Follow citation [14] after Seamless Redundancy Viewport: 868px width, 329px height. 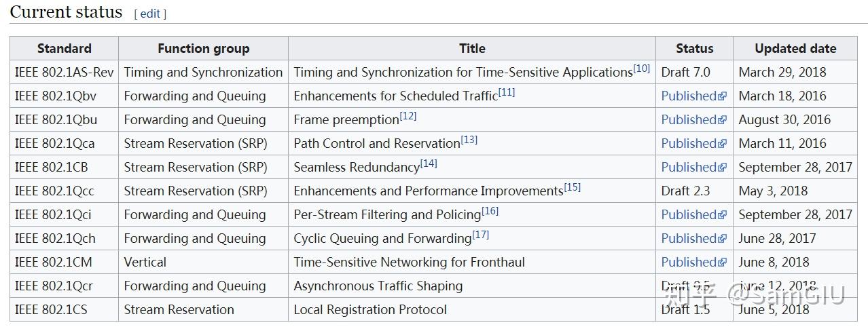[x=429, y=163]
